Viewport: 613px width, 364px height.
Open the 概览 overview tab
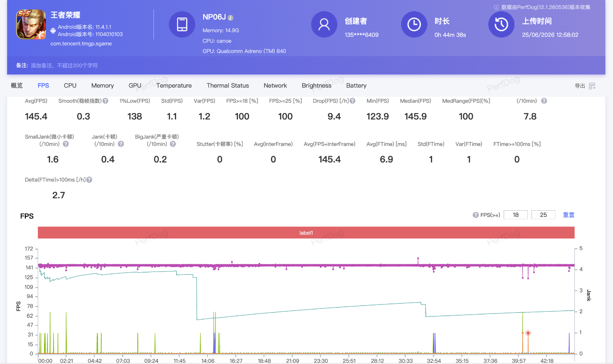17,86
